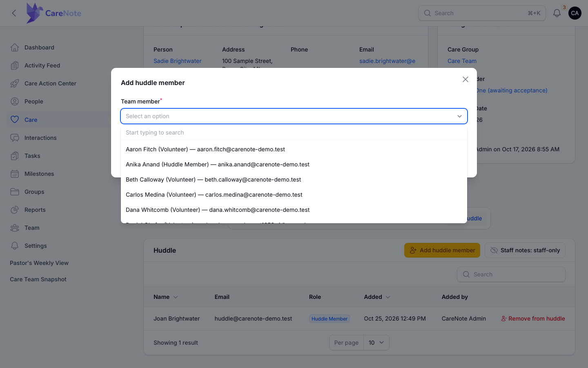Open the CA user avatar menu
The width and height of the screenshot is (588, 368).
coord(575,13)
